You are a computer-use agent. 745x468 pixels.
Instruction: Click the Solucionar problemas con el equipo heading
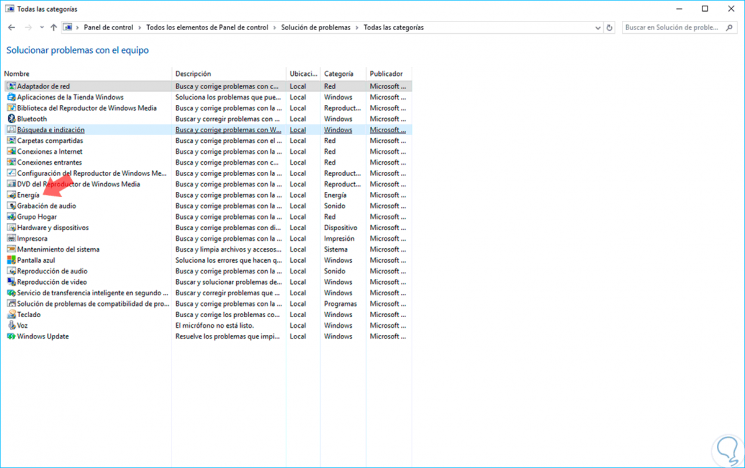(77, 50)
